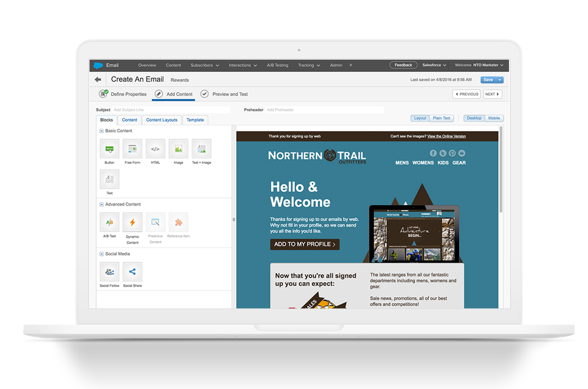Viewport: 588px width, 389px height.
Task: Select the Social Share block
Action: click(x=132, y=272)
